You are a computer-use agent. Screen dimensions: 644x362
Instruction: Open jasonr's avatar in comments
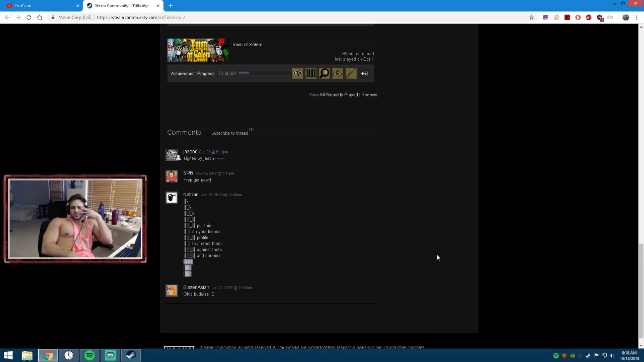pos(172,155)
